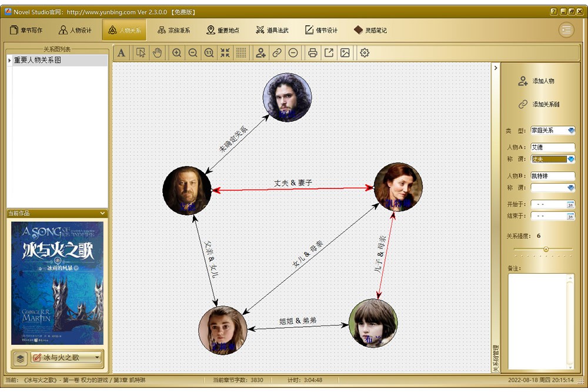Image resolution: width=588 pixels, height=392 pixels.
Task: Click the export arrow icon in the toolbar
Action: [329, 53]
